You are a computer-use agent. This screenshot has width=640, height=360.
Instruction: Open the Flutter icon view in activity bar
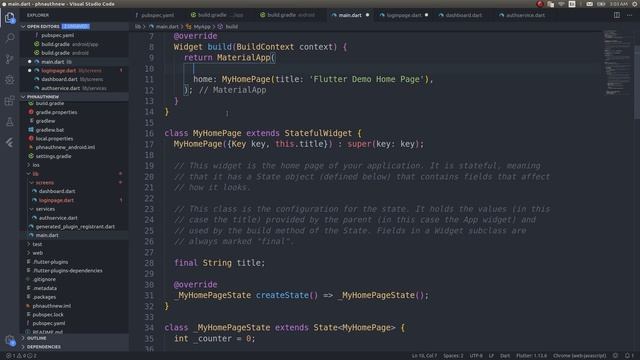pyautogui.click(x=10, y=142)
